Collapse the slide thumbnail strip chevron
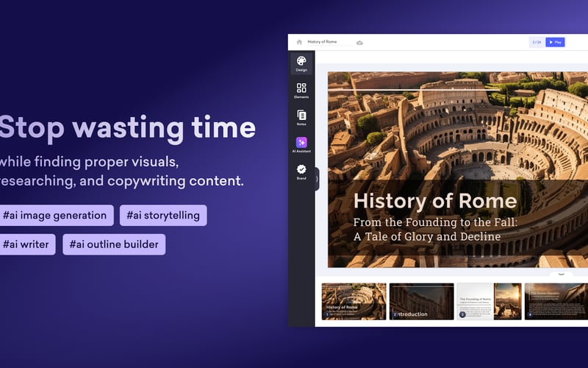Image resolution: width=588 pixels, height=368 pixels. (562, 275)
